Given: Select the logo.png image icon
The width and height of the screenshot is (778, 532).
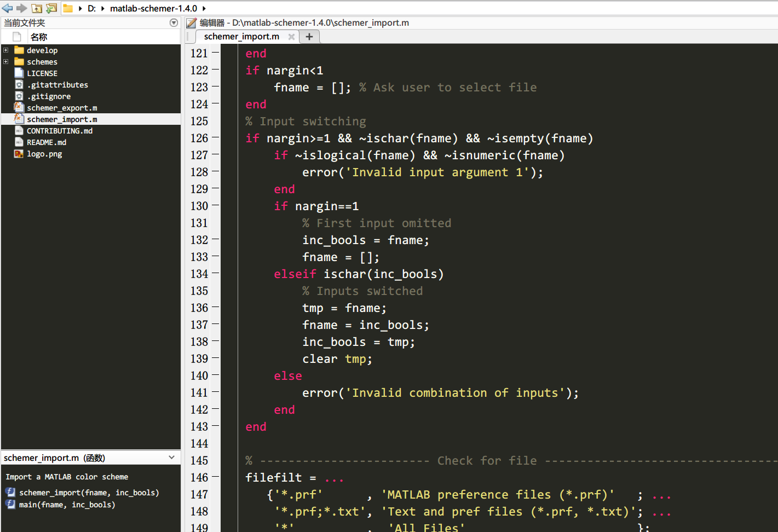Looking at the screenshot, I should (19, 153).
